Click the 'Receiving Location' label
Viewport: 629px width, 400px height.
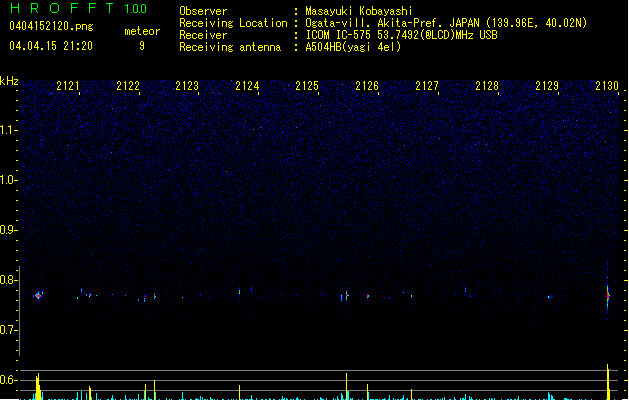pyautogui.click(x=233, y=23)
